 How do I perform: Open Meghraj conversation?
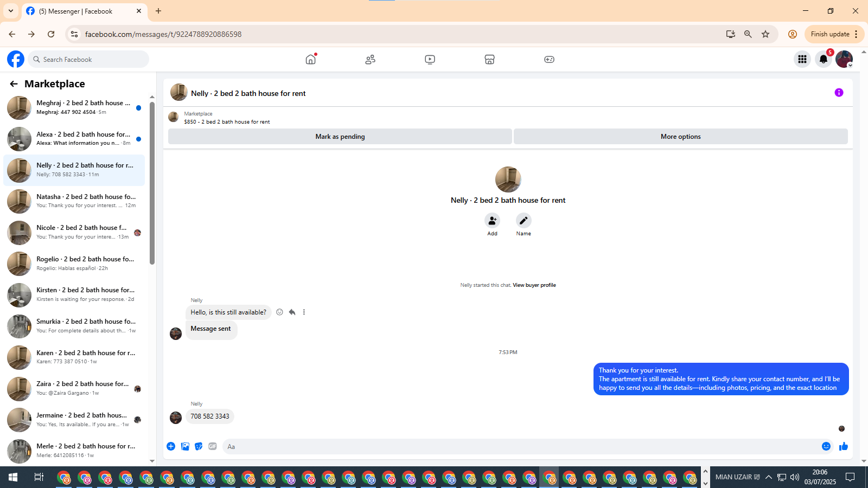pos(74,108)
